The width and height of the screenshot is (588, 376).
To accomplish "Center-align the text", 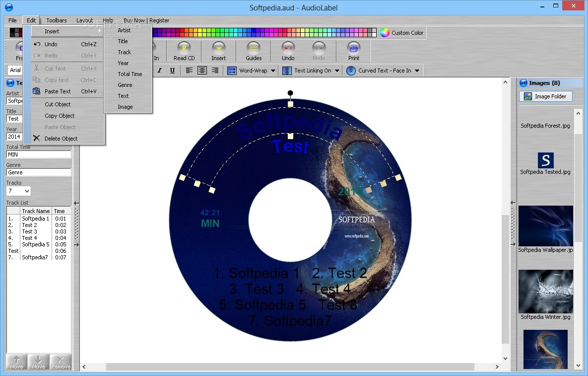I will pos(202,71).
